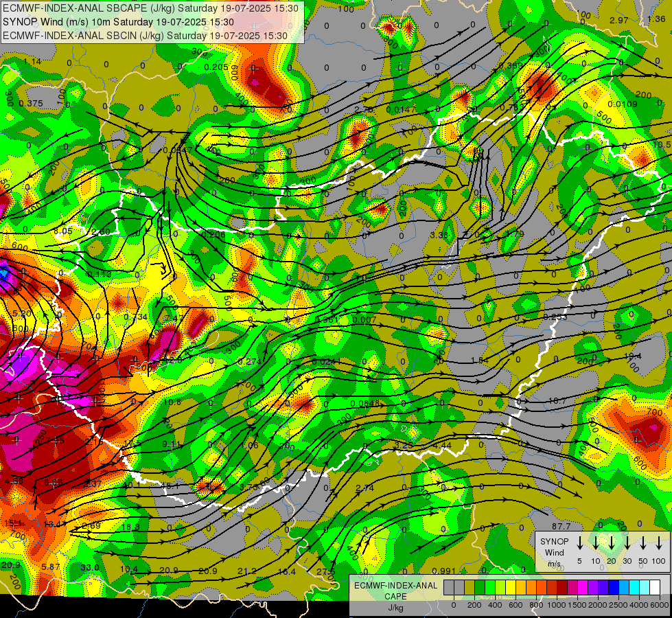Click the '5.87' value near bottom left
This screenshot has height=618, width=672.
pos(51,566)
